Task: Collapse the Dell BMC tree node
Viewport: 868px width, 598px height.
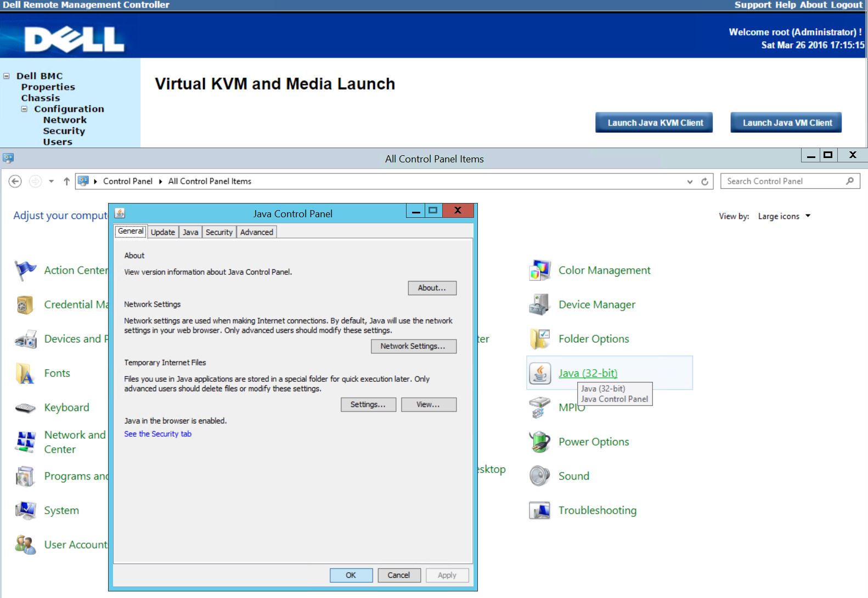Action: (7, 76)
